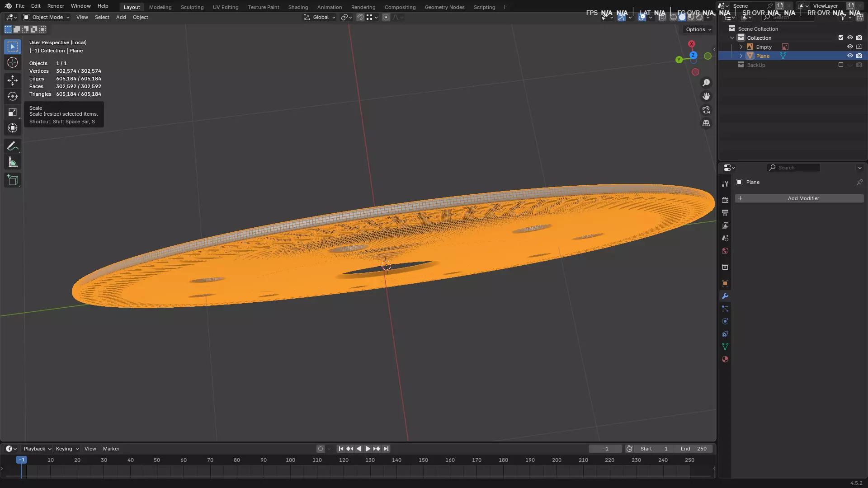Hide the Plane object in viewport
This screenshot has width=868, height=488.
click(850, 56)
